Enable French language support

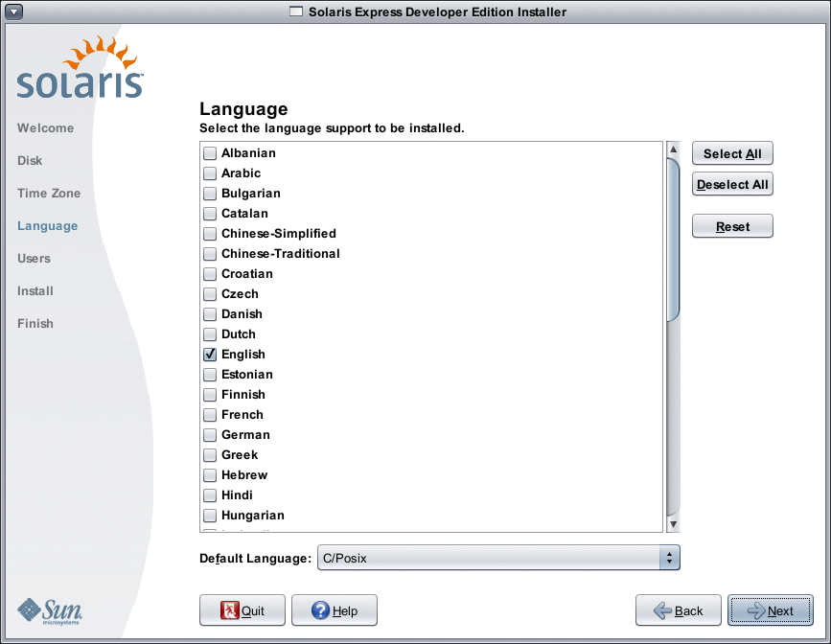coord(209,414)
